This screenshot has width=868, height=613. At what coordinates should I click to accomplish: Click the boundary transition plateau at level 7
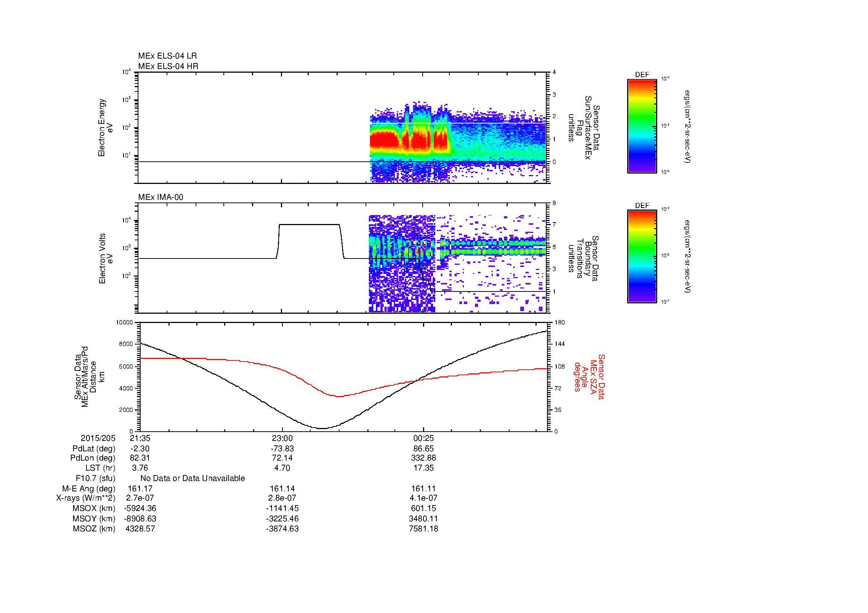[x=309, y=225]
